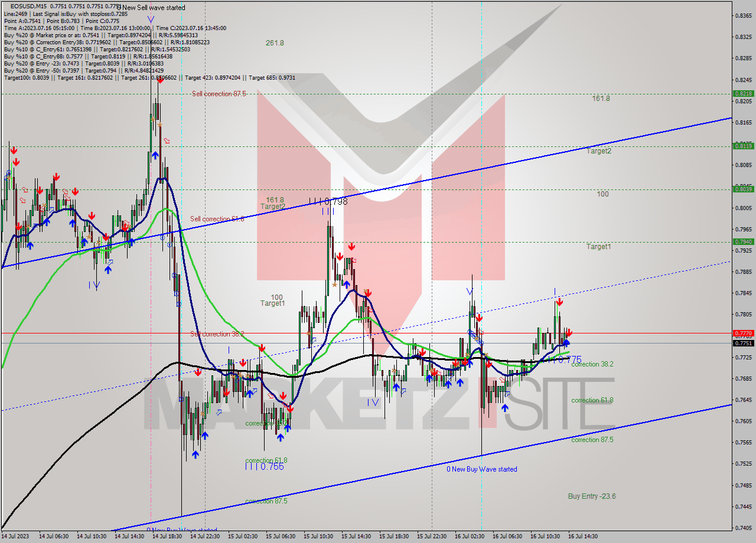The image size is (756, 543).
Task: Click the 'Buy Entry -23.6' label
Action: (x=592, y=496)
